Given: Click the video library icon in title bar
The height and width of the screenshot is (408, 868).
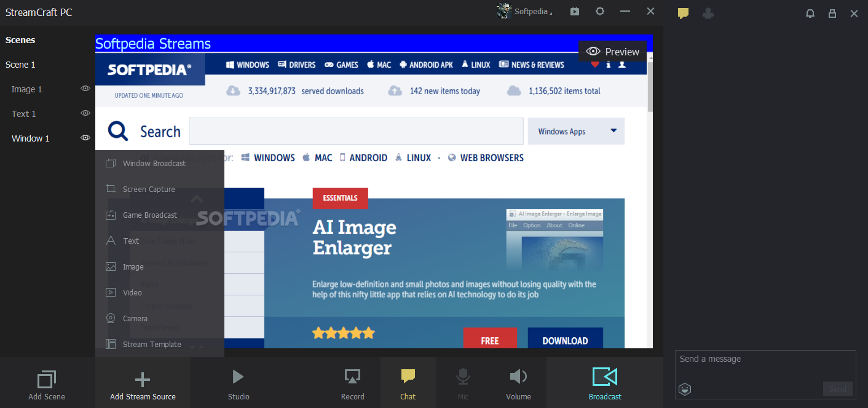Looking at the screenshot, I should point(575,11).
